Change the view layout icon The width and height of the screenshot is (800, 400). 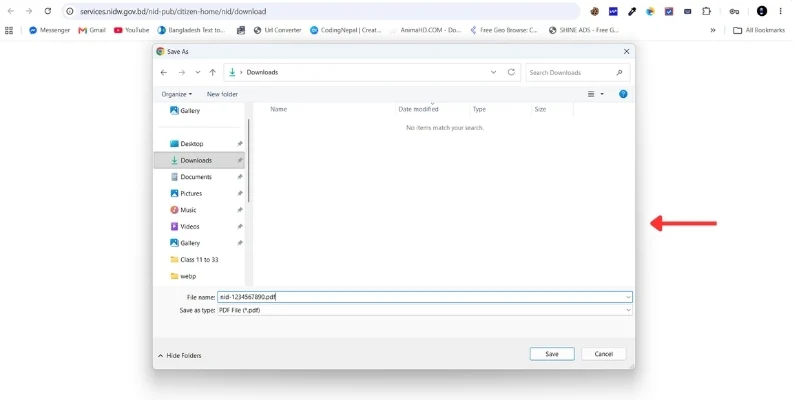tap(591, 94)
